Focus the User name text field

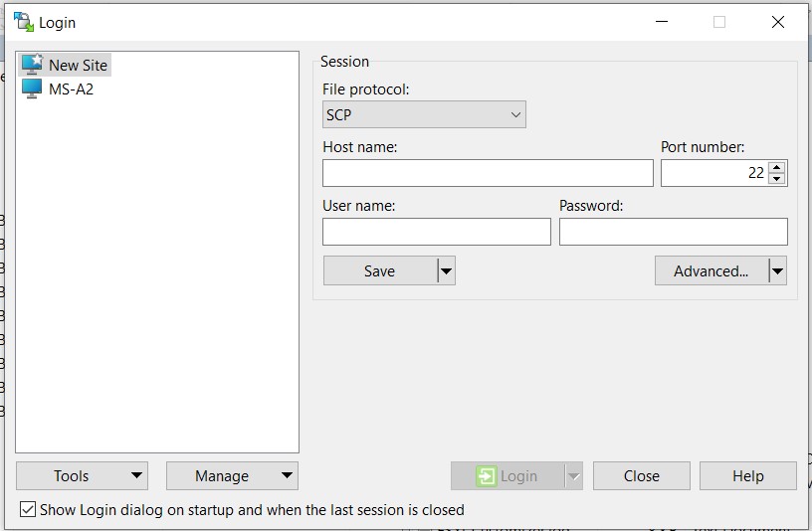(436, 232)
